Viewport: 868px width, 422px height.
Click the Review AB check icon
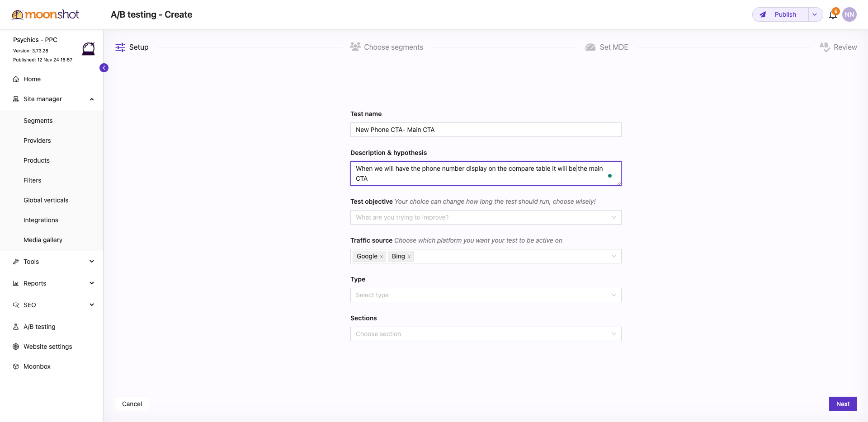click(825, 47)
